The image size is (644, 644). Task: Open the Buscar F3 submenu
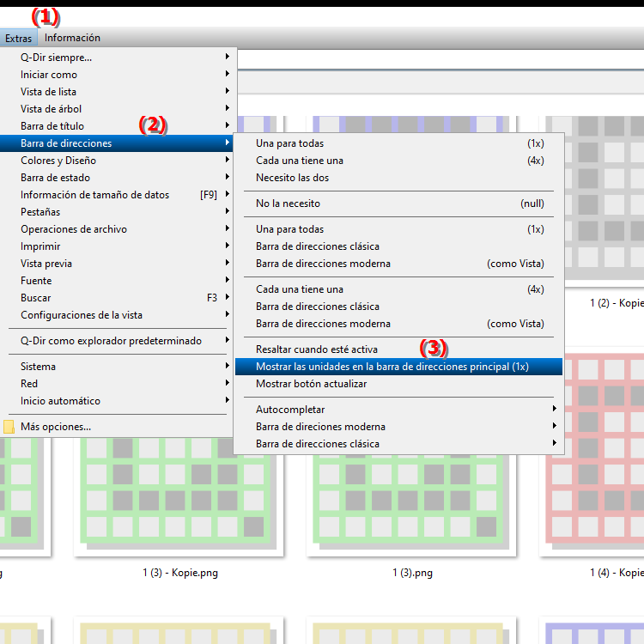117,298
